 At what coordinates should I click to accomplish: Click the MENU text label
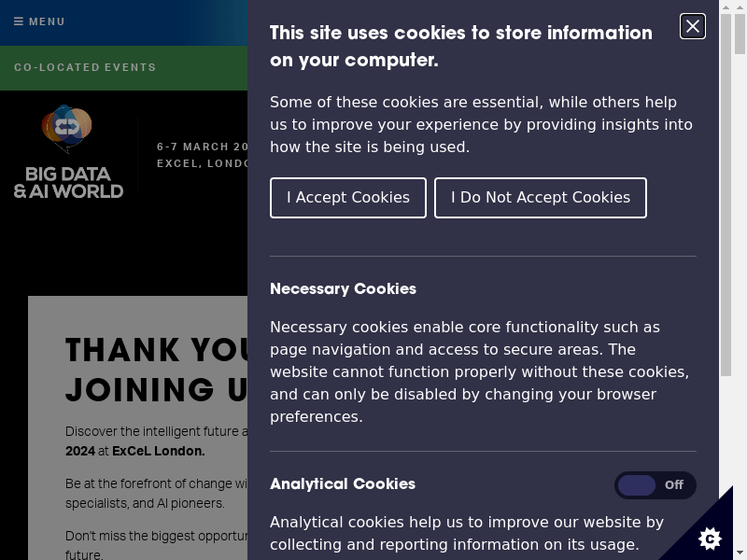tap(47, 21)
